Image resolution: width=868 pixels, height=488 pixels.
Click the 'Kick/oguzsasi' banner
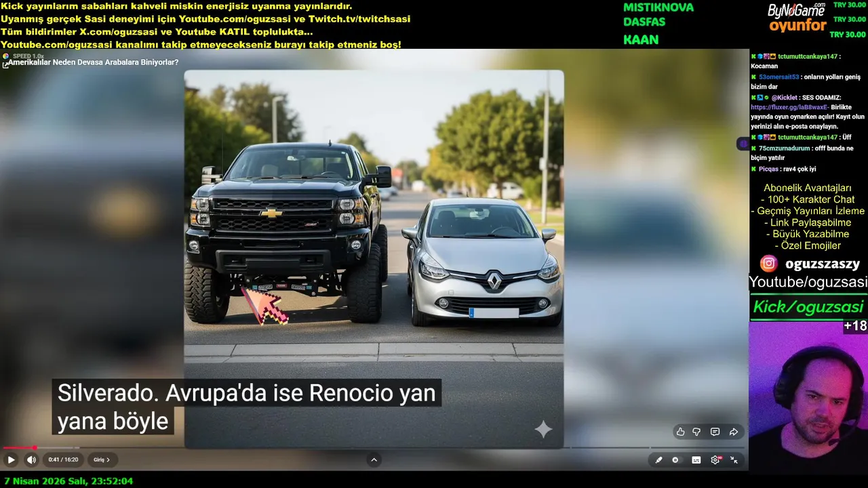(x=808, y=307)
